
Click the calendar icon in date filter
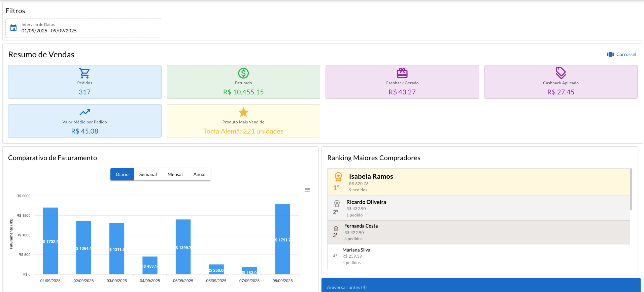click(13, 28)
